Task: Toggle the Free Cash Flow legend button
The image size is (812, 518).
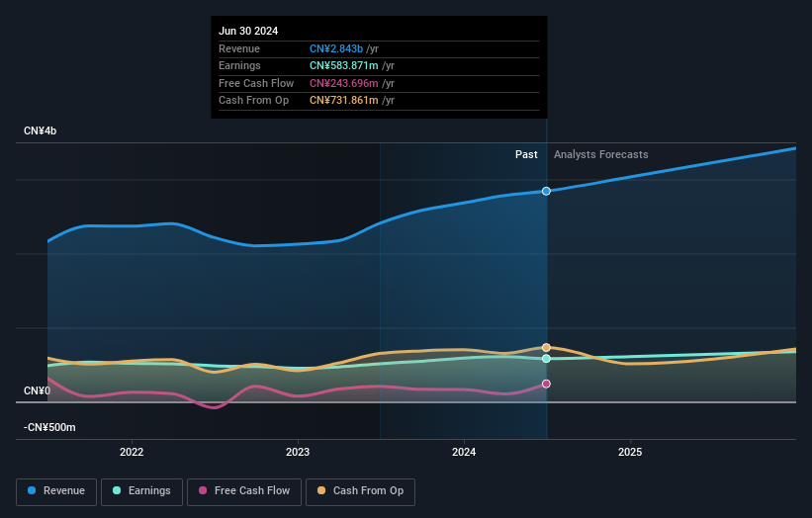Action: (244, 491)
